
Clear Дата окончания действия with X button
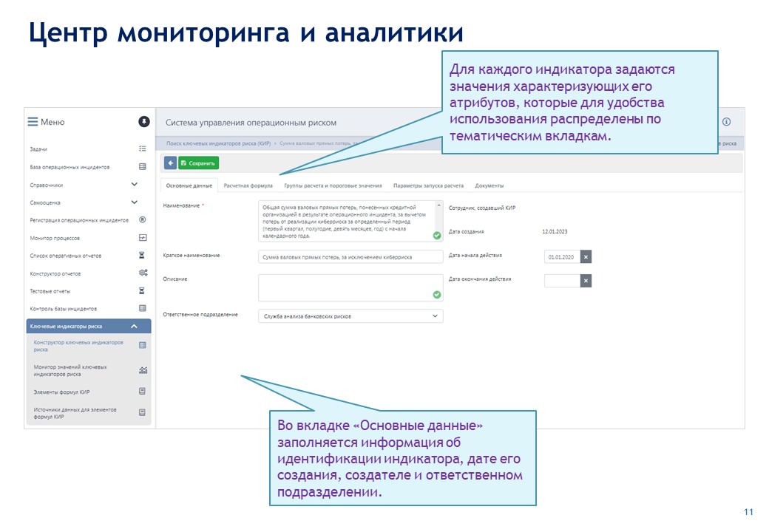tap(586, 280)
